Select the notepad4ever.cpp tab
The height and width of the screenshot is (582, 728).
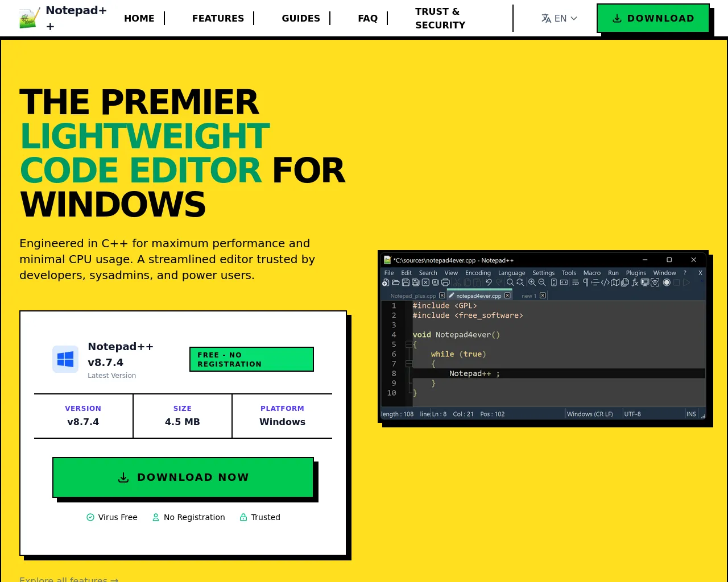478,296
